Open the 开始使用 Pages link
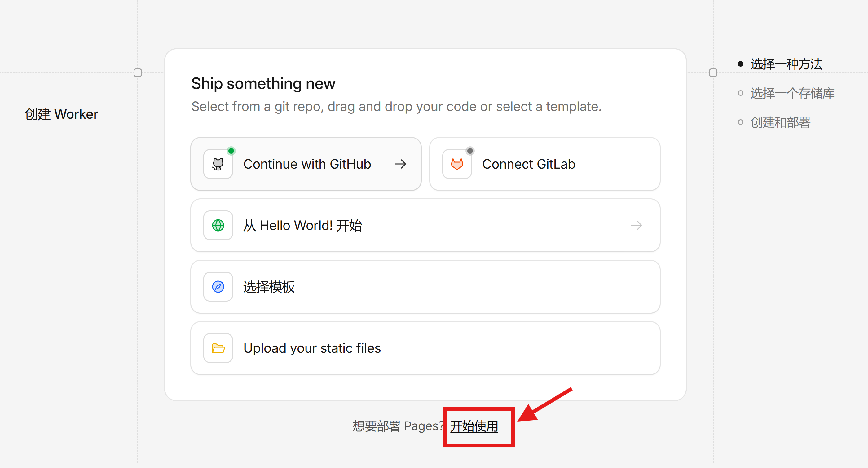This screenshot has width=868, height=468. [474, 426]
